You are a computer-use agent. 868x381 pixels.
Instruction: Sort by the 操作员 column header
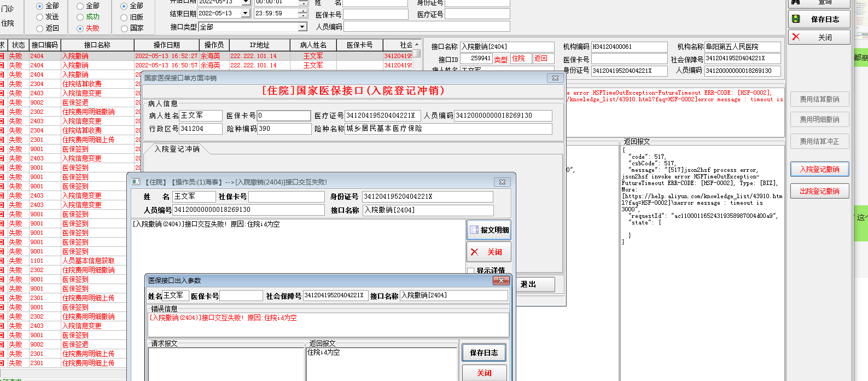click(214, 45)
